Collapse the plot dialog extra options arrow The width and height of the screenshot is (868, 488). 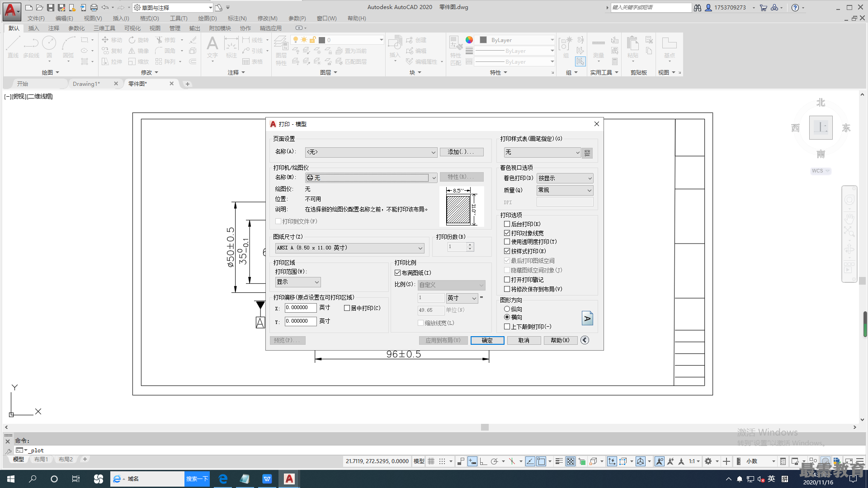pyautogui.click(x=585, y=340)
